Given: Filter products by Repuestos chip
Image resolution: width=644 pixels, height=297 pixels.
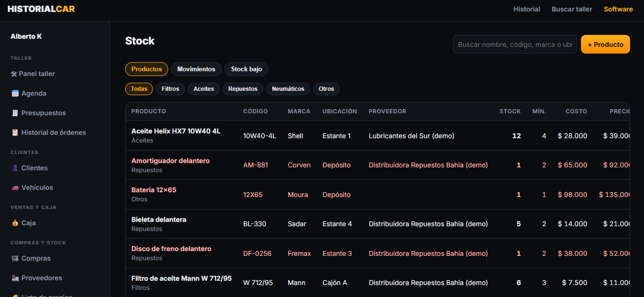Looking at the screenshot, I should pos(243,89).
